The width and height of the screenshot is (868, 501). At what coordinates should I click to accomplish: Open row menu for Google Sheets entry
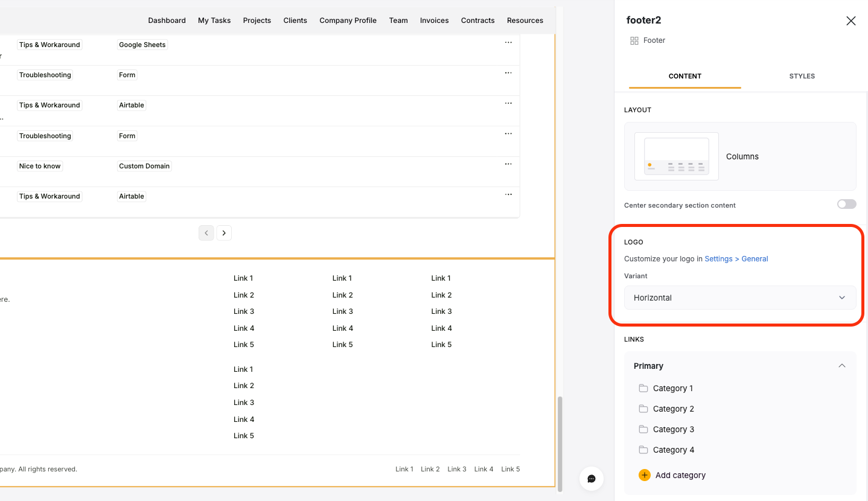pos(508,43)
